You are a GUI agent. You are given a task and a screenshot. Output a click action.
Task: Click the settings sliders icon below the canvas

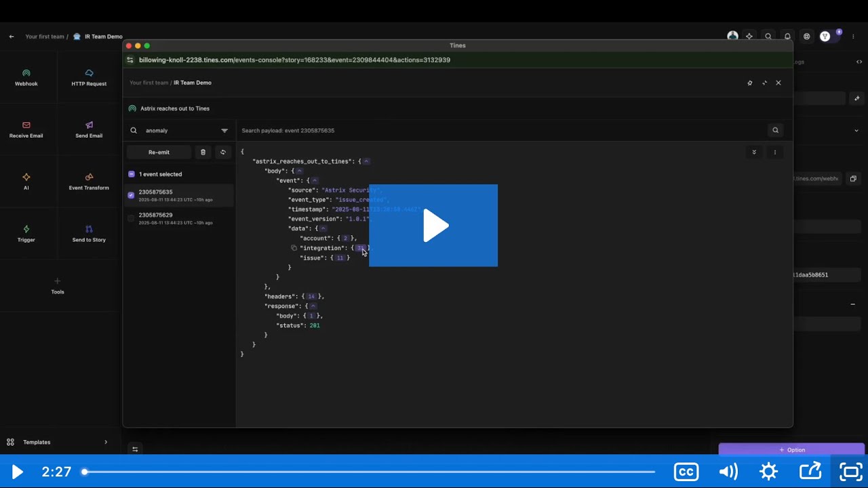click(135, 449)
